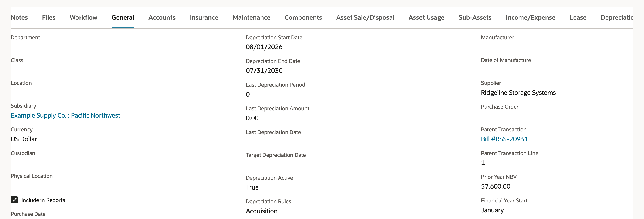Viewport: 644px width, 219px height.
Task: Switch to the Lease tab
Action: coord(578,17)
